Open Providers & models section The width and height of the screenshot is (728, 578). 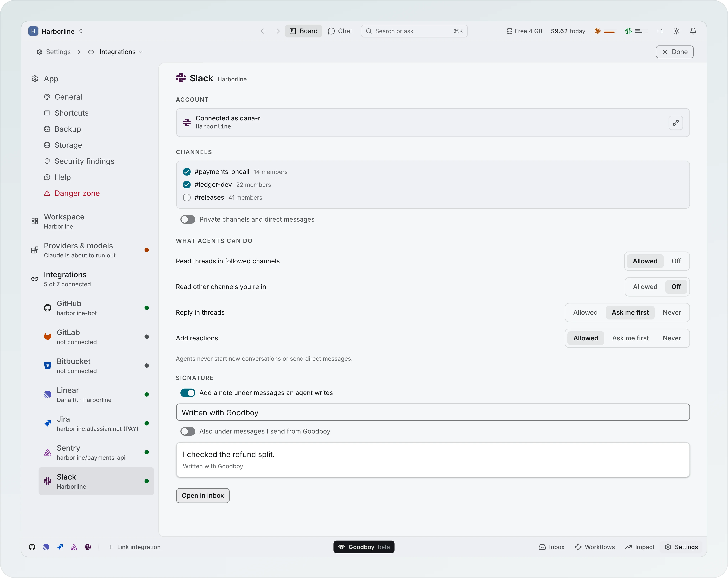[x=90, y=250]
